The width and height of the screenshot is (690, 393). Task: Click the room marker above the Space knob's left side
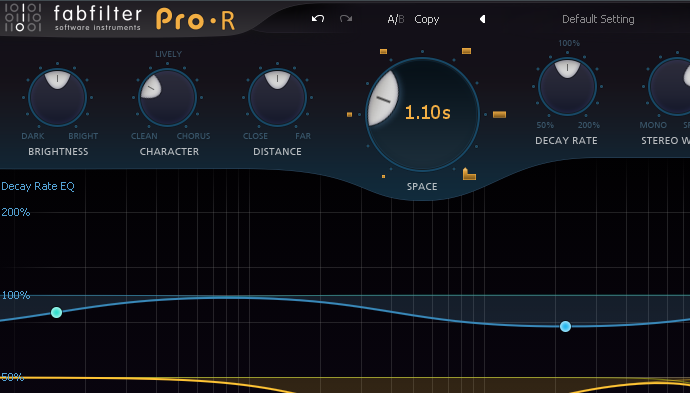(383, 51)
